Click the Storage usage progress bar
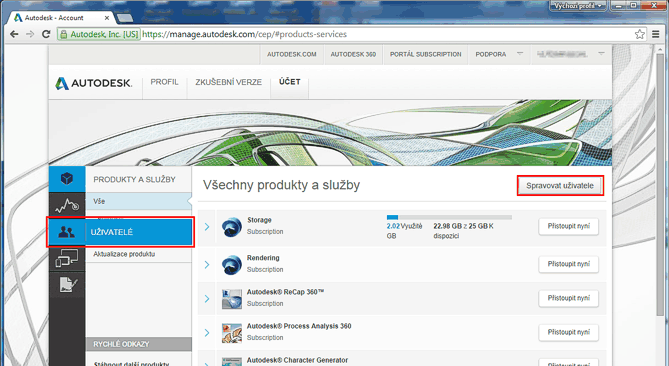 449,218
